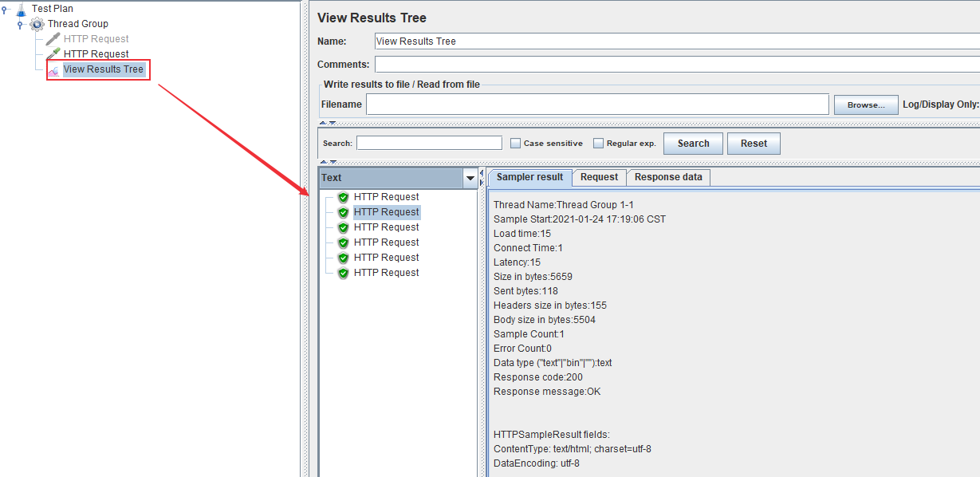Open the Text renderer dropdown
980x477 pixels.
coord(470,178)
